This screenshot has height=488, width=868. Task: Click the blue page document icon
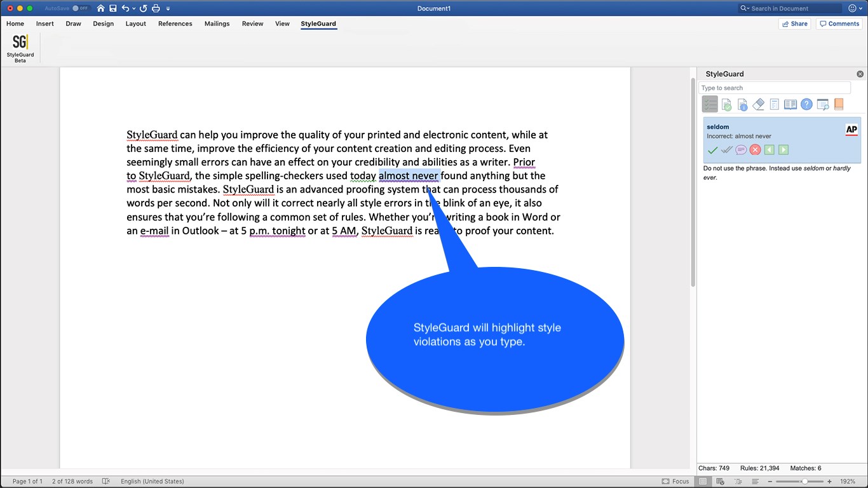coord(774,104)
